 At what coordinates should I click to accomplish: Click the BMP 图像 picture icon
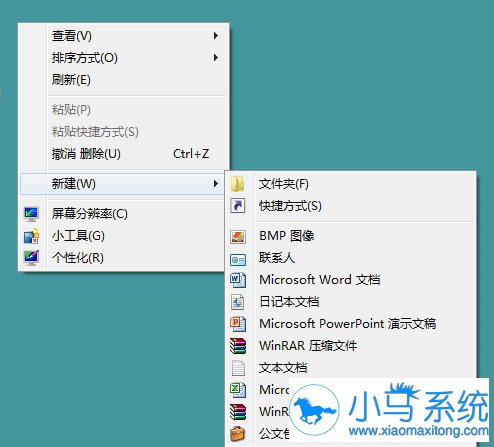tap(238, 237)
